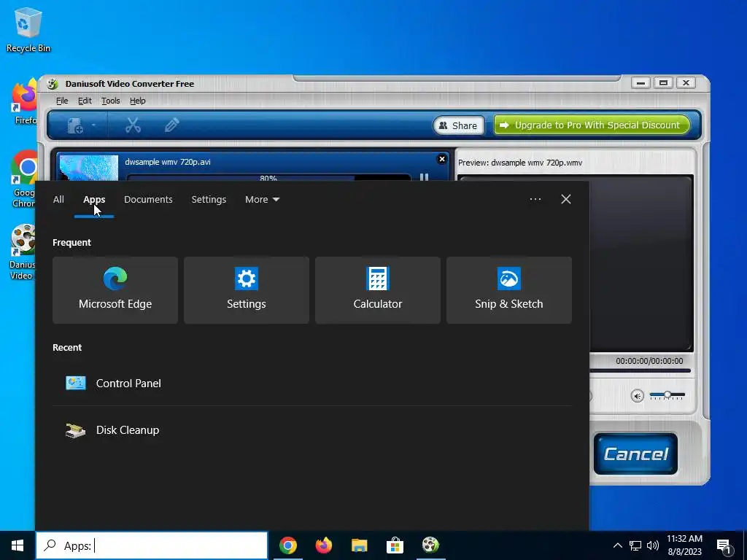747x560 pixels.
Task: Open network status tray icon
Action: 635,545
